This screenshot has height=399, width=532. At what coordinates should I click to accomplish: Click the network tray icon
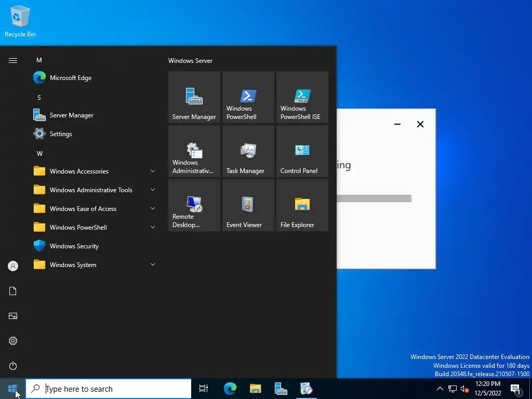click(x=453, y=389)
